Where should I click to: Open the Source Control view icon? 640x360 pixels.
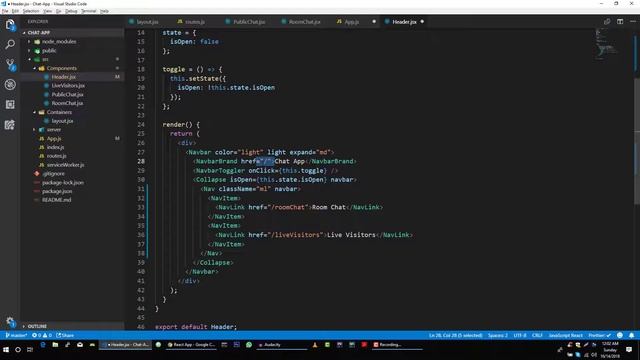pyautogui.click(x=10, y=64)
